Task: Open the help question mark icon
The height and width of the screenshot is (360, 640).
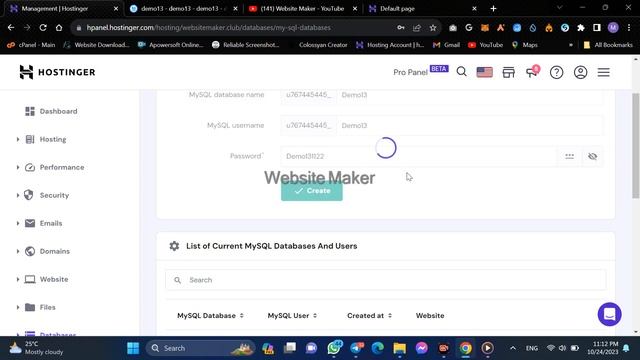Action: [556, 72]
